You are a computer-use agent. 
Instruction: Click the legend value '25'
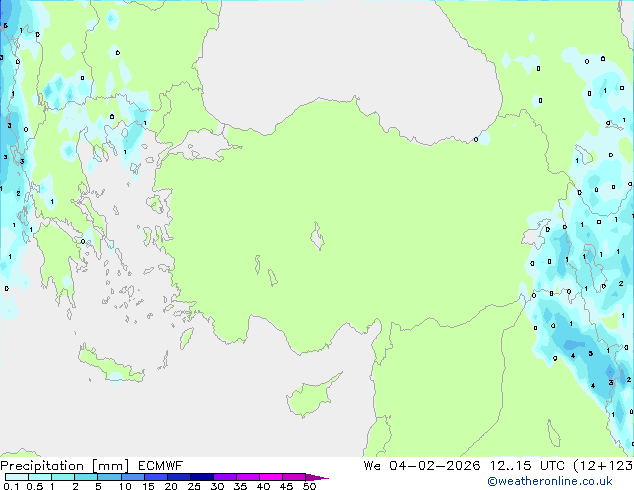pos(194,486)
